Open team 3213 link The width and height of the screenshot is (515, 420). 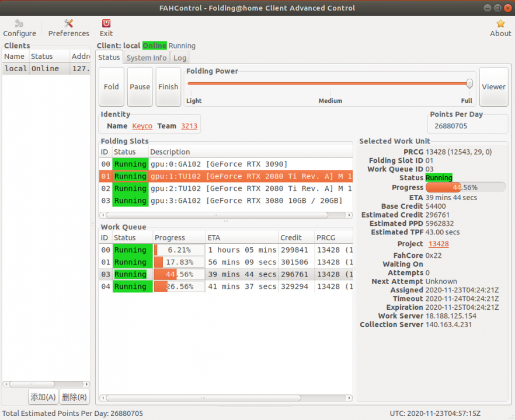coord(189,126)
